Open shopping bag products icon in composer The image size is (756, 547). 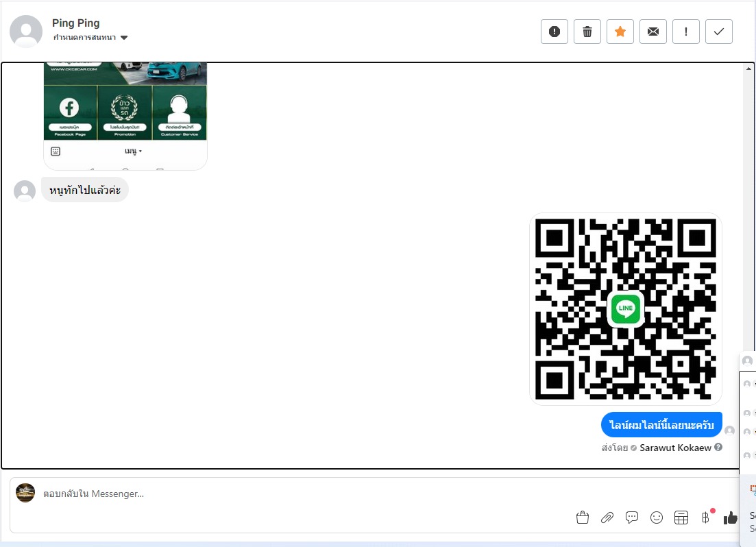point(583,518)
